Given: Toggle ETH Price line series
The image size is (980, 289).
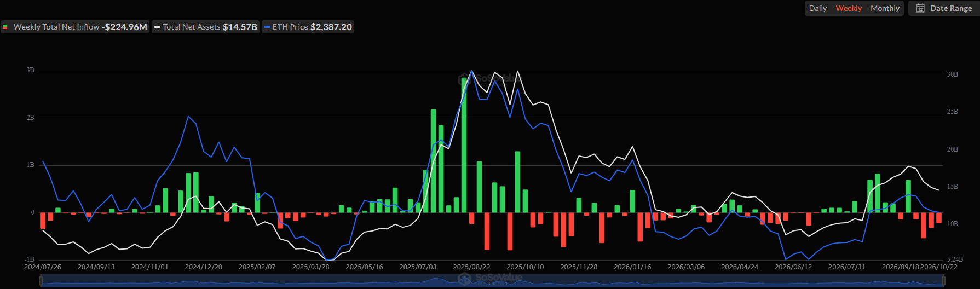Looking at the screenshot, I should [x=308, y=27].
